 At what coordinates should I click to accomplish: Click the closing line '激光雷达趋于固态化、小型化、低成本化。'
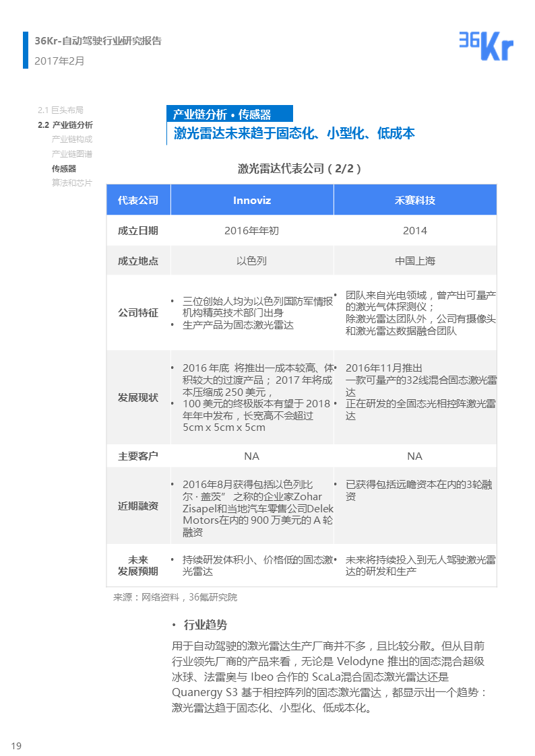(x=272, y=708)
